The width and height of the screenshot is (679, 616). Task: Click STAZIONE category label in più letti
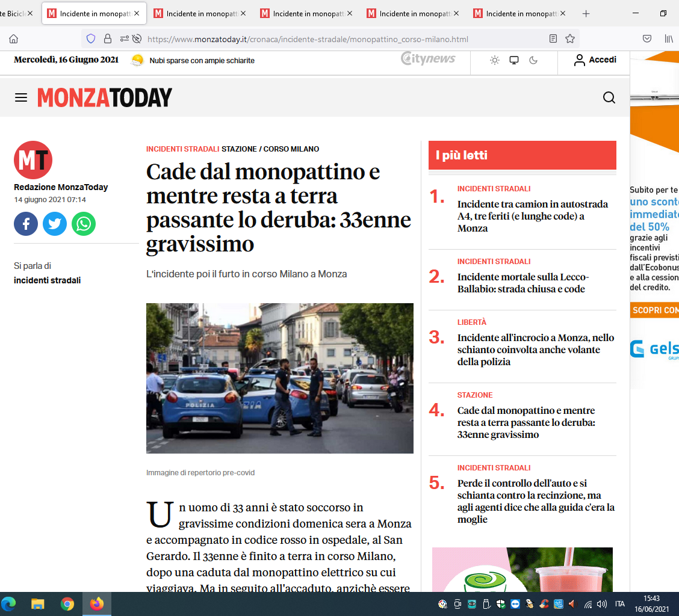tap(475, 395)
